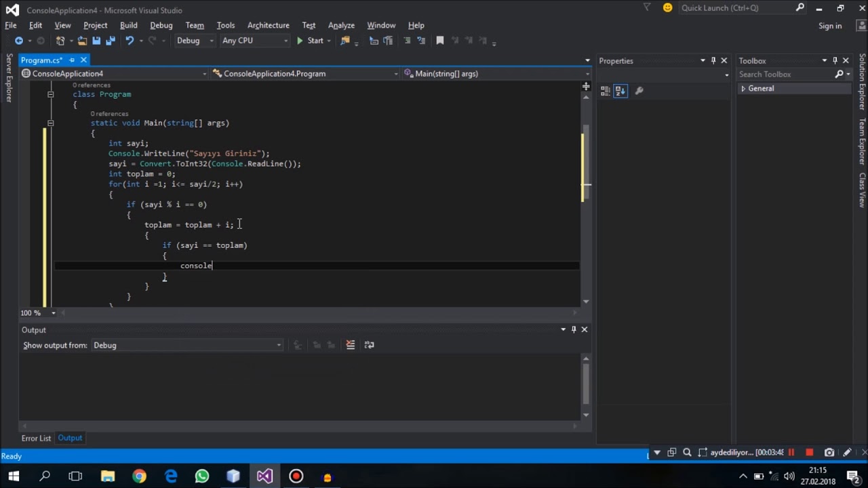Click the Navigate Backward arrow icon
Image resolution: width=868 pixels, height=488 pixels.
click(18, 41)
